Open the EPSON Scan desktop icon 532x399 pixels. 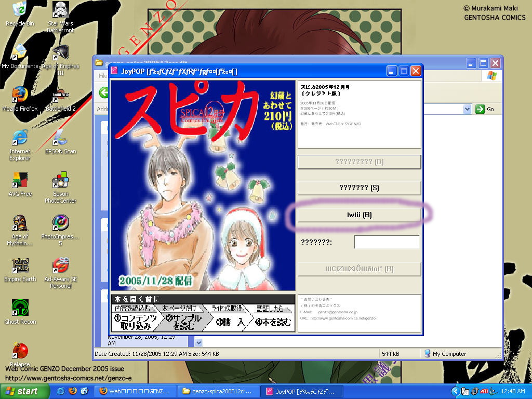[x=61, y=138]
